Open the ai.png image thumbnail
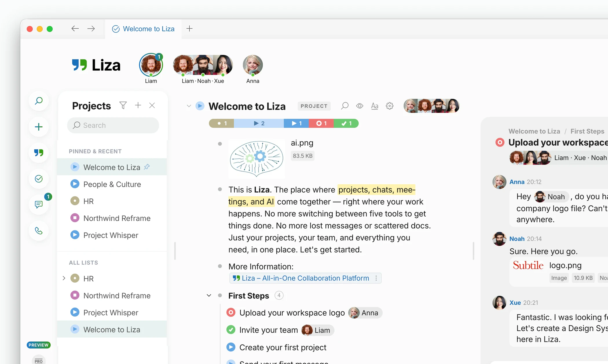The width and height of the screenshot is (608, 364). point(257,158)
